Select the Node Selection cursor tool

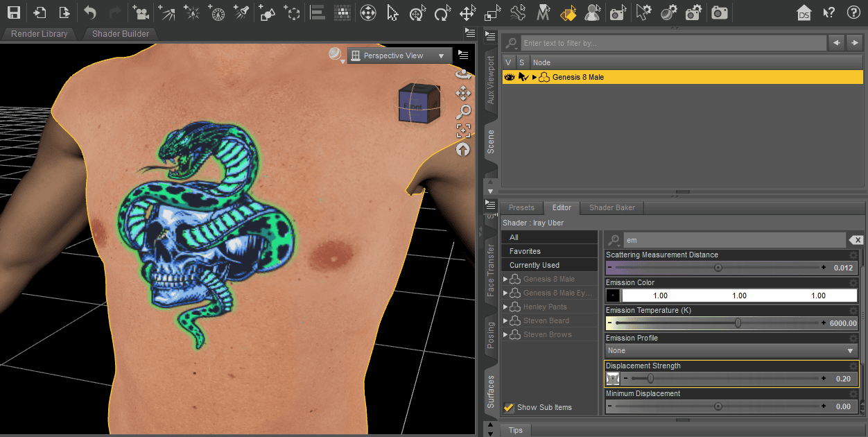[392, 12]
